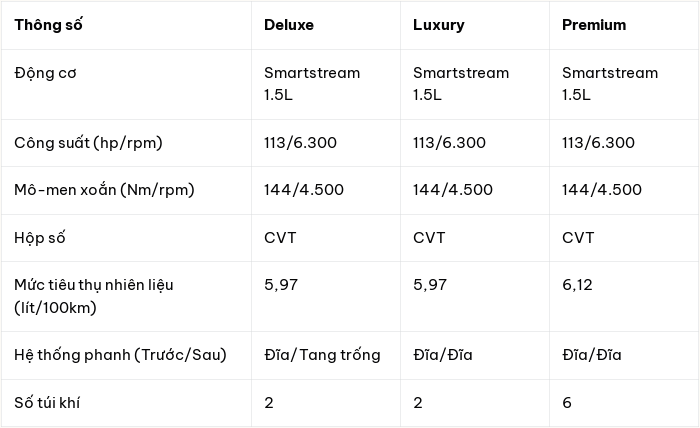700x428 pixels.
Task: Click the Động cơ row label
Action: point(45,73)
